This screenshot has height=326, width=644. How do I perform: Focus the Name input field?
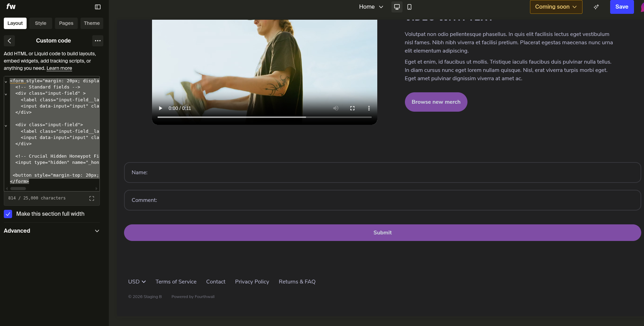coord(382,173)
